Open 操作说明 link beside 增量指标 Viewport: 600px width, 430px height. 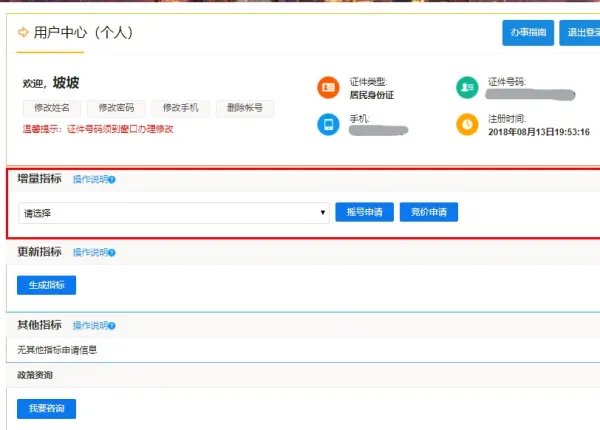pos(90,179)
